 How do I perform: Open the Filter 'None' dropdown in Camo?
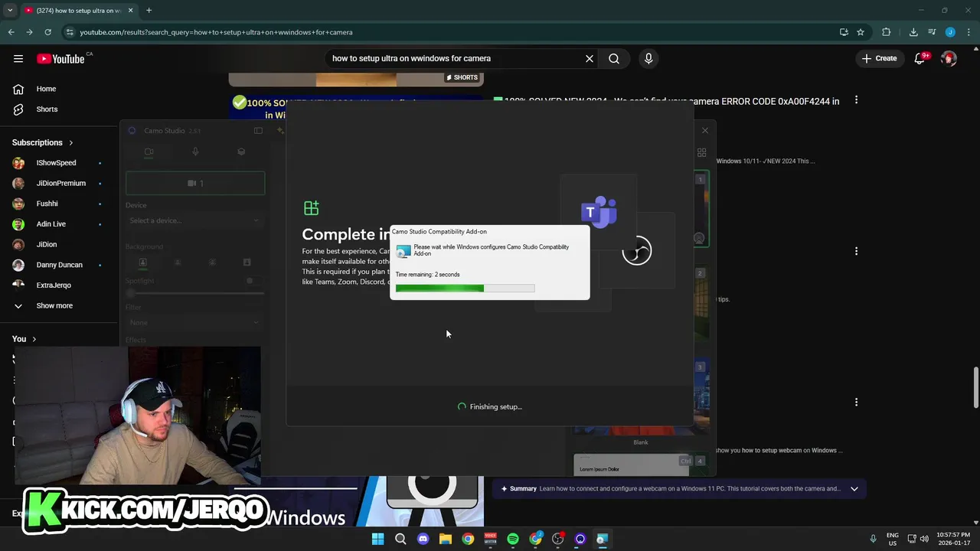194,322
